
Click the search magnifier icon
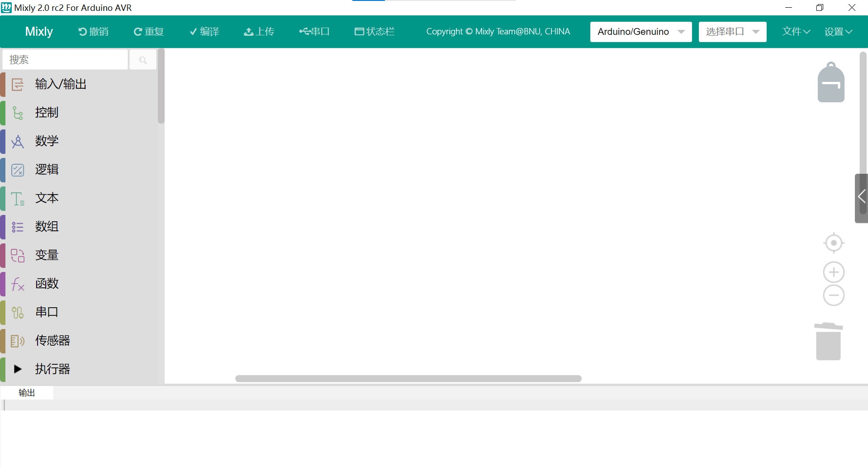point(143,60)
